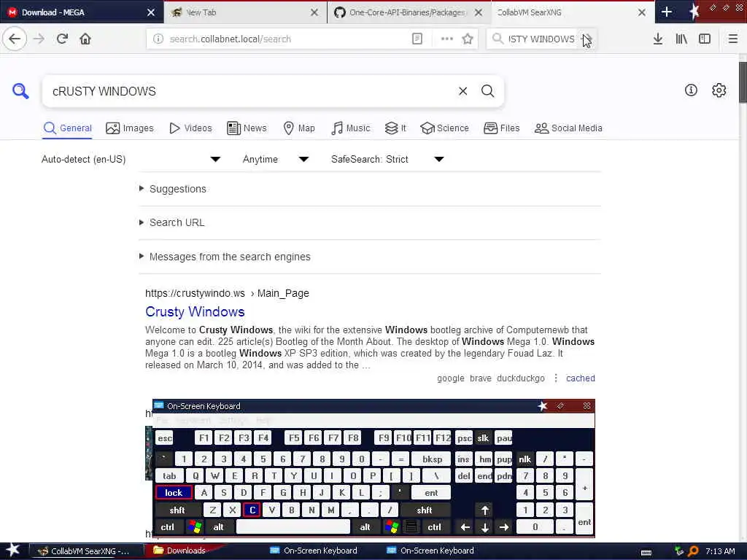Click the forward navigation arrow
This screenshot has width=747, height=560.
click(x=39, y=39)
